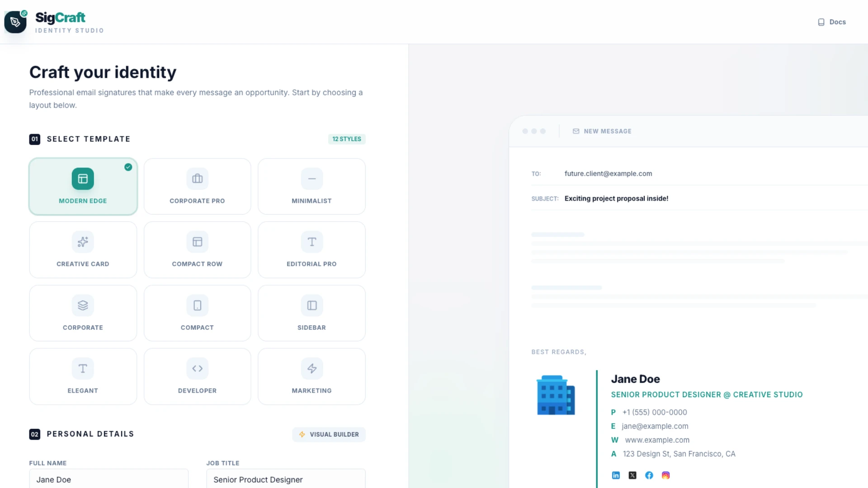This screenshot has height=488, width=868.
Task: Click the 'Modern Edge' template label
Action: click(x=83, y=201)
